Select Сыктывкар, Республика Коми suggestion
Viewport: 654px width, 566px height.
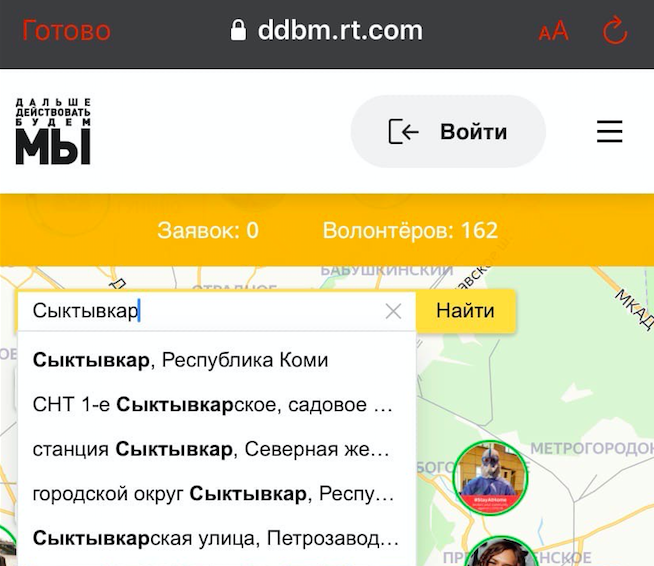pyautogui.click(x=181, y=360)
